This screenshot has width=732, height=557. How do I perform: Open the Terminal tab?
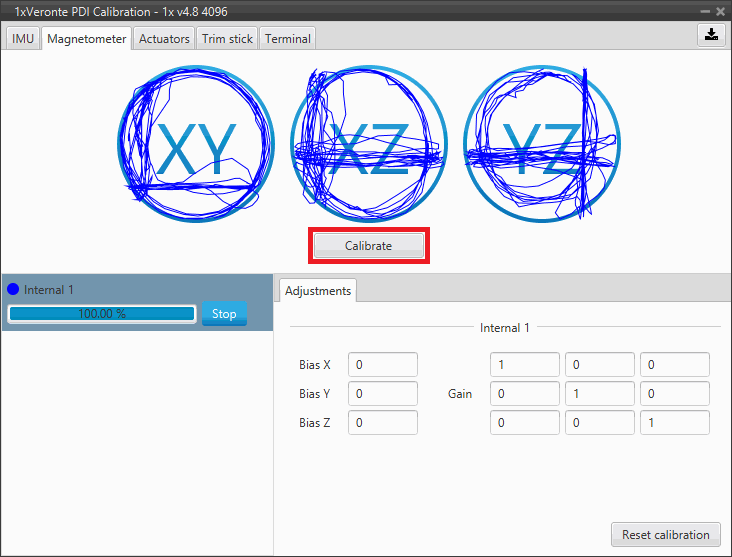[x=287, y=39]
